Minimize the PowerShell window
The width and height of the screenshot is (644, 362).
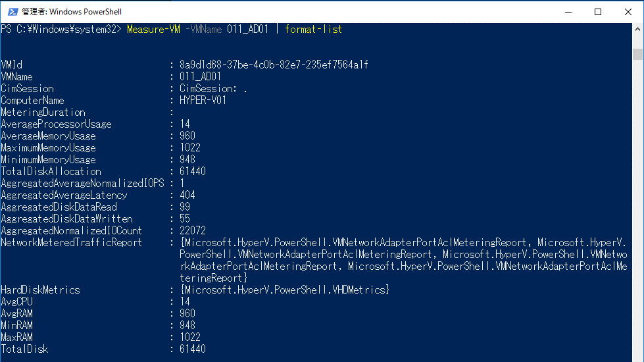tap(568, 12)
